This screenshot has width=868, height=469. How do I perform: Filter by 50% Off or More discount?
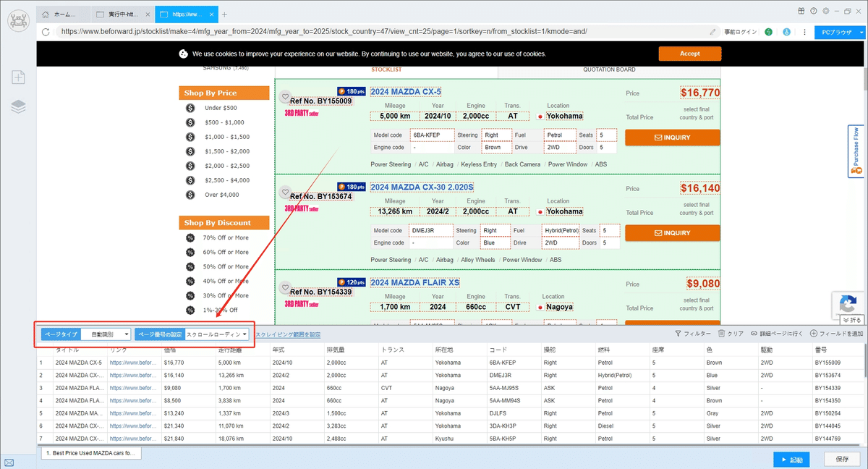pyautogui.click(x=226, y=266)
